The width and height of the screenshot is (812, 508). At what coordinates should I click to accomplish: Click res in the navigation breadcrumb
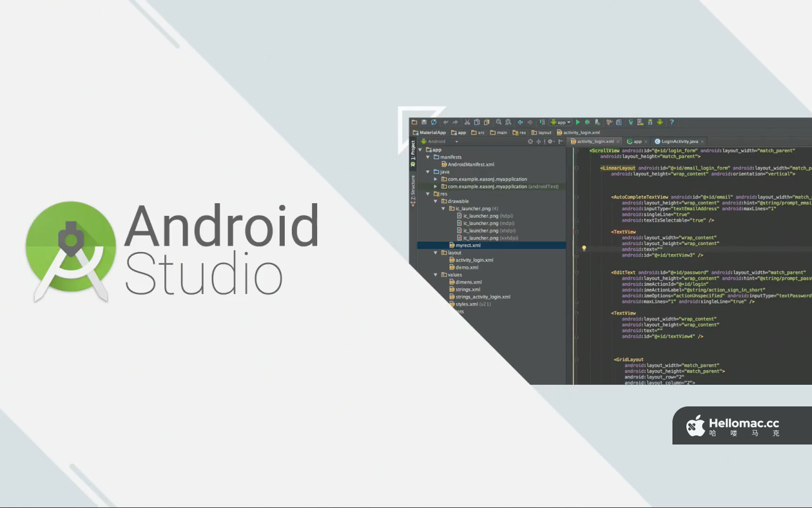coord(519,133)
